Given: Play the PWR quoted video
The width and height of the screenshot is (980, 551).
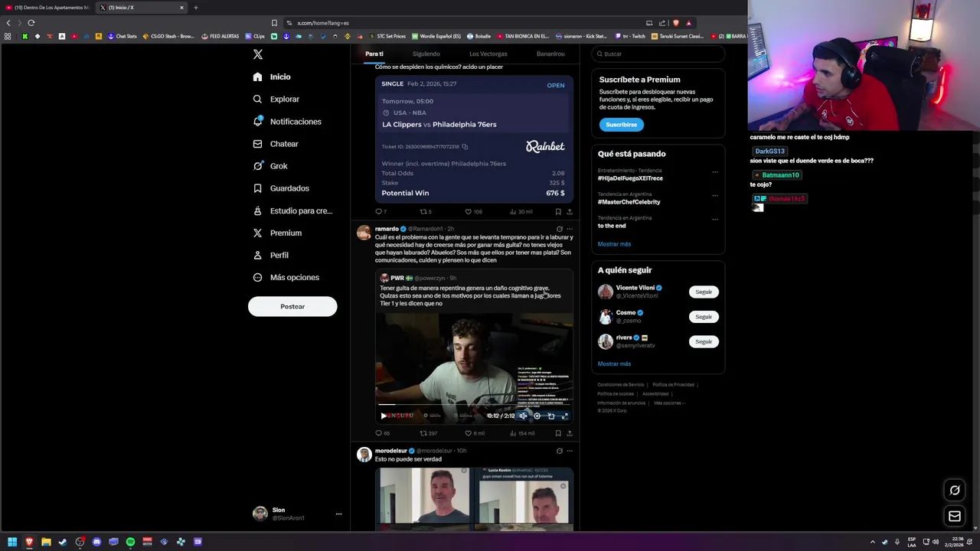Looking at the screenshot, I should [384, 416].
